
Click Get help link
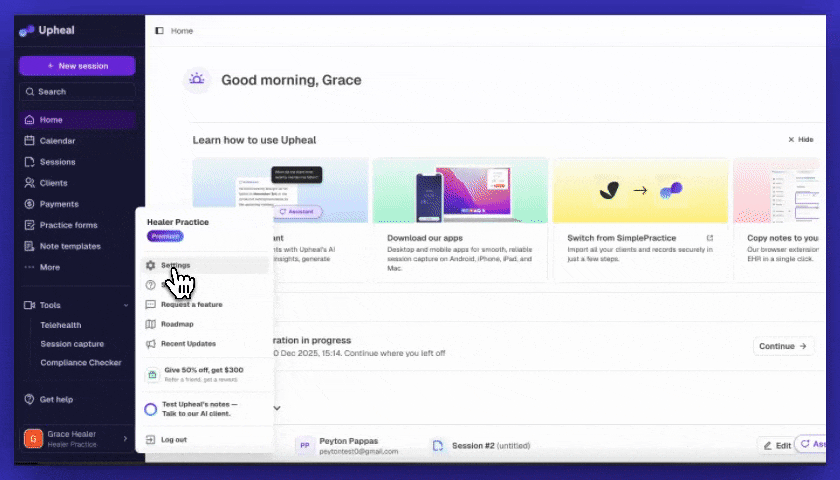coord(56,400)
